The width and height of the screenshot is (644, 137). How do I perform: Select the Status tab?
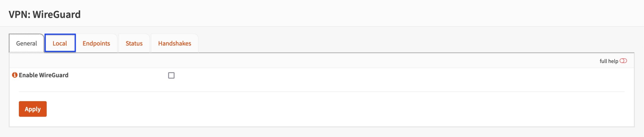[x=134, y=43]
